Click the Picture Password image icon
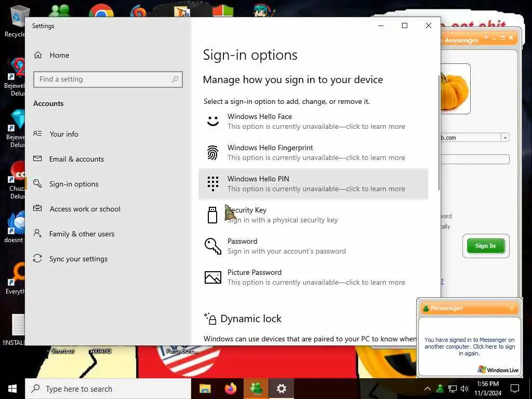 (x=212, y=277)
